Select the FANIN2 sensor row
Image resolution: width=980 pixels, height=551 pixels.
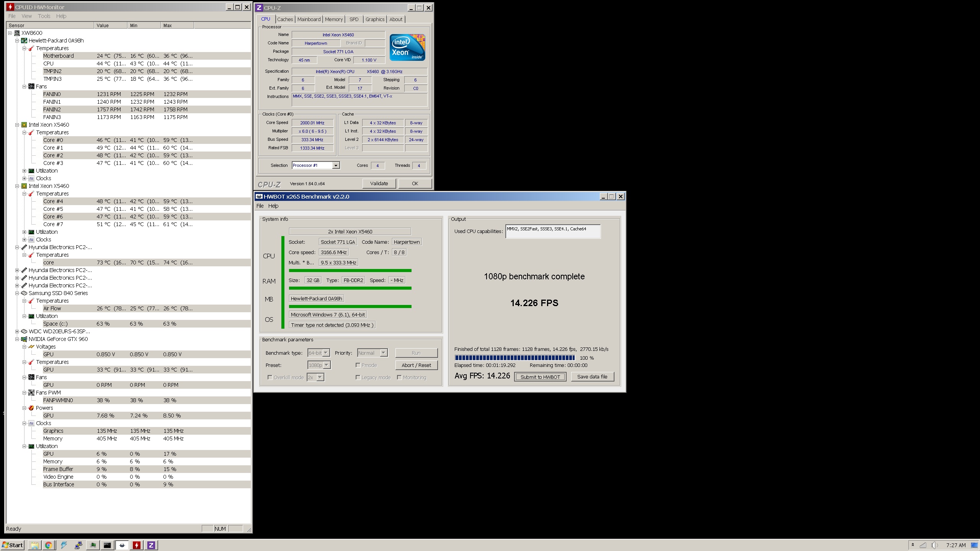147,109
